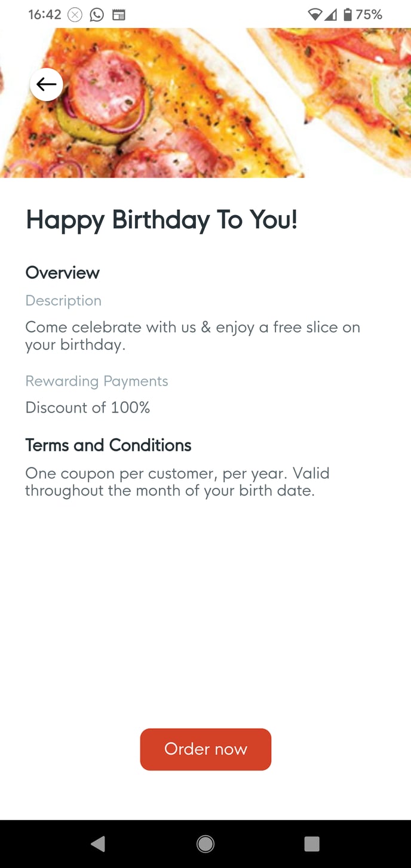
Task: Select the Overview heading
Action: click(x=62, y=273)
